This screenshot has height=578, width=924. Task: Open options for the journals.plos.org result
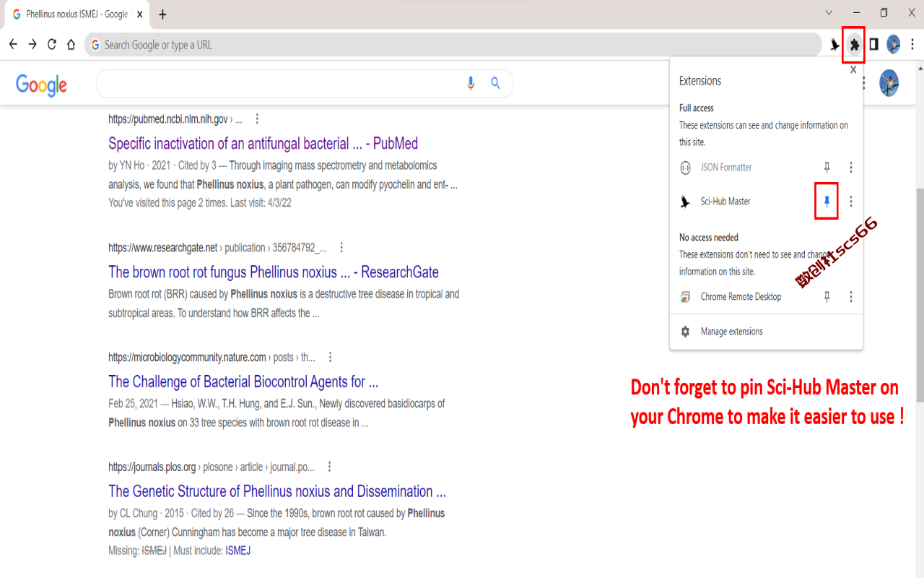pyautogui.click(x=329, y=467)
